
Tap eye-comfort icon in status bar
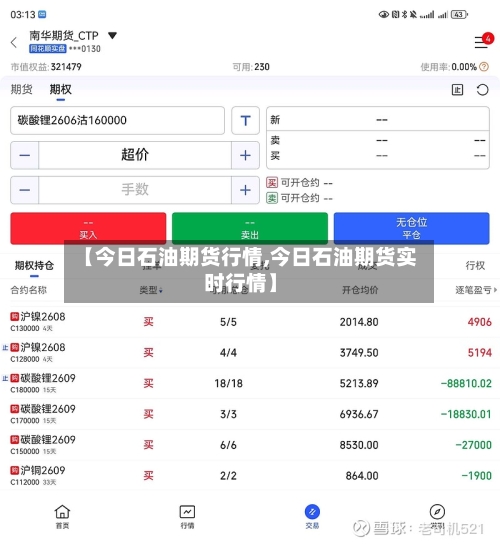point(383,15)
